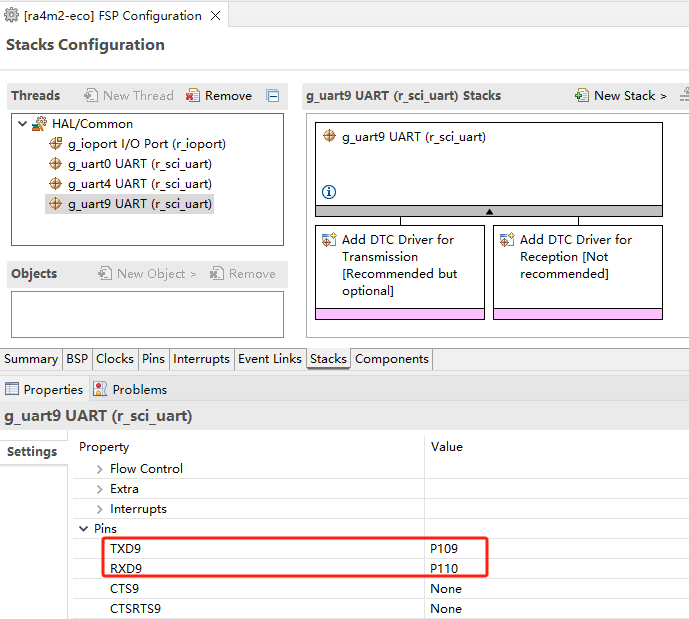Screen dimensions: 689x619
Task: Click the Reception DTC add icon
Action: 507,239
